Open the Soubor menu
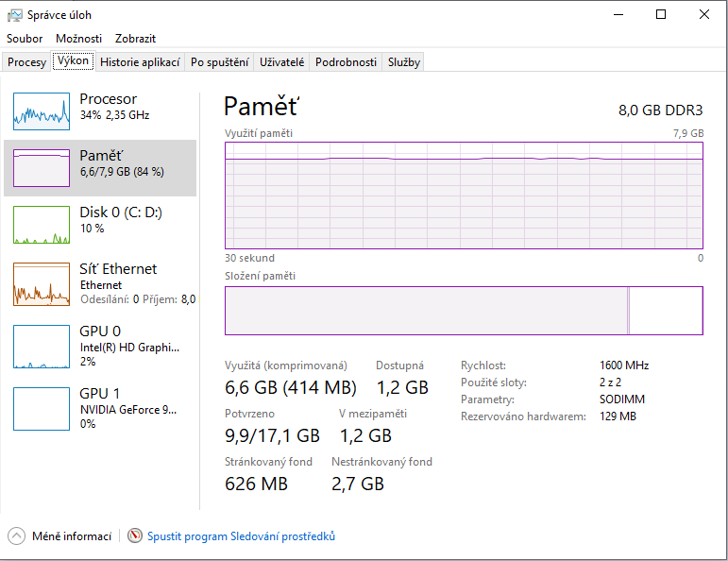 click(x=25, y=39)
